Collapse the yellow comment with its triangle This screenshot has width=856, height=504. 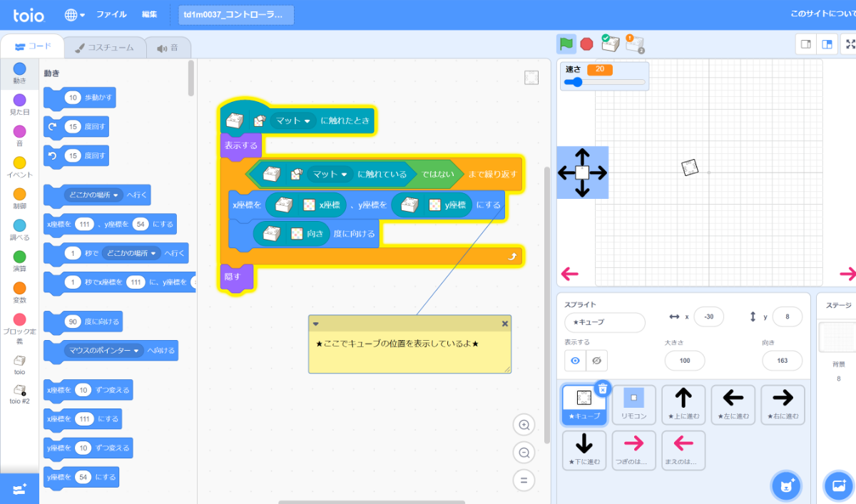[316, 323]
